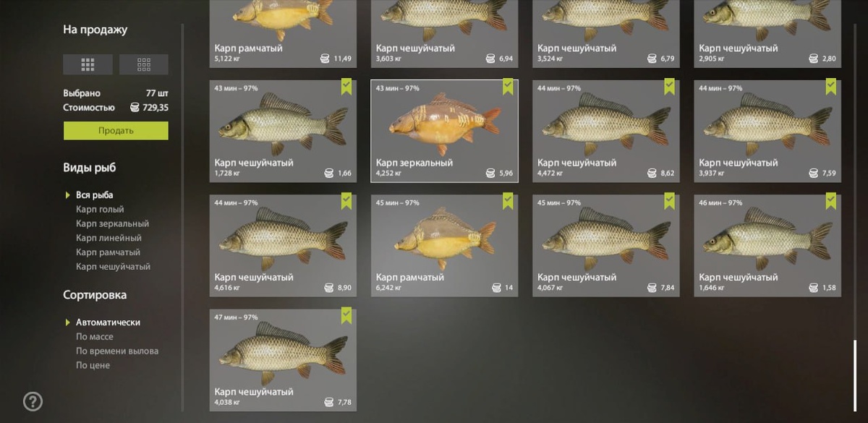Filter fish by Карп голый
868x423 pixels.
click(x=100, y=209)
